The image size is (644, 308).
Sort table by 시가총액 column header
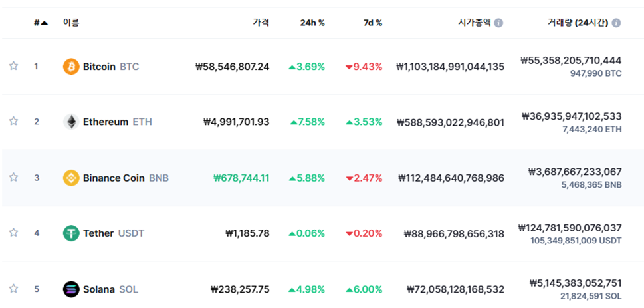point(475,23)
